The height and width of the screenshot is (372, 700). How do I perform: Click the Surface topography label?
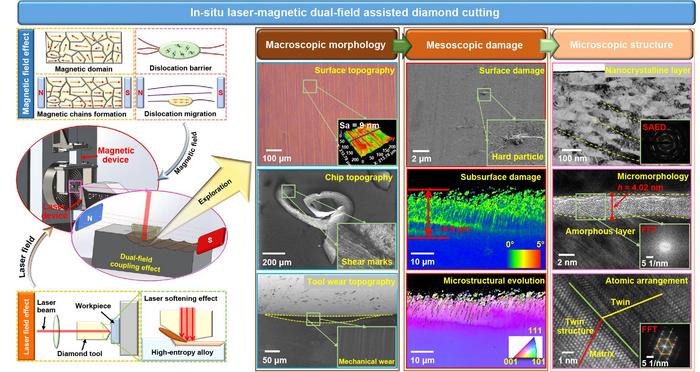[x=354, y=70]
